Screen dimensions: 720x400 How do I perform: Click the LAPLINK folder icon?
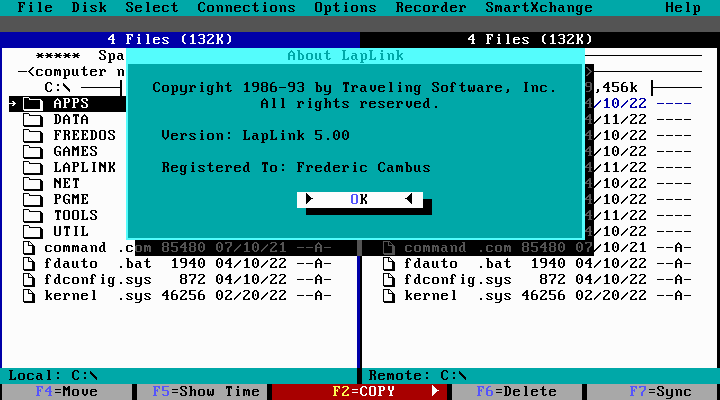coord(33,168)
